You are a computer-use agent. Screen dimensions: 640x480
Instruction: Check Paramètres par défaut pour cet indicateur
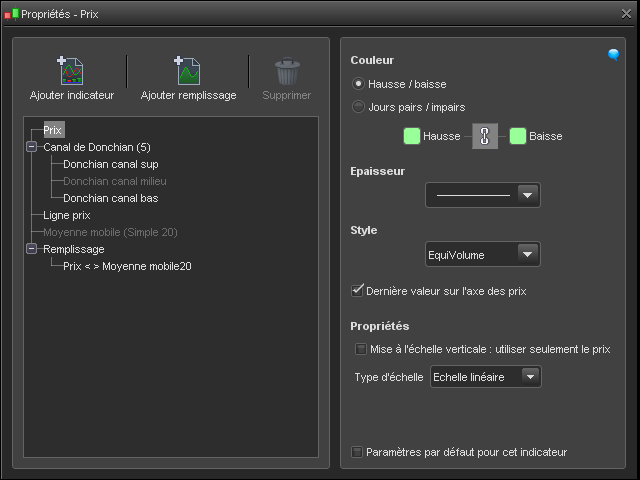coord(357,452)
